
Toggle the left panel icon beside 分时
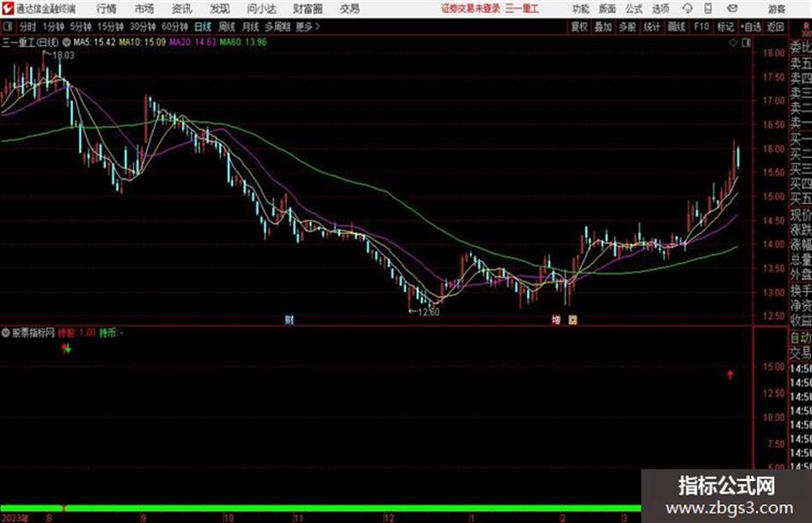tap(8, 27)
